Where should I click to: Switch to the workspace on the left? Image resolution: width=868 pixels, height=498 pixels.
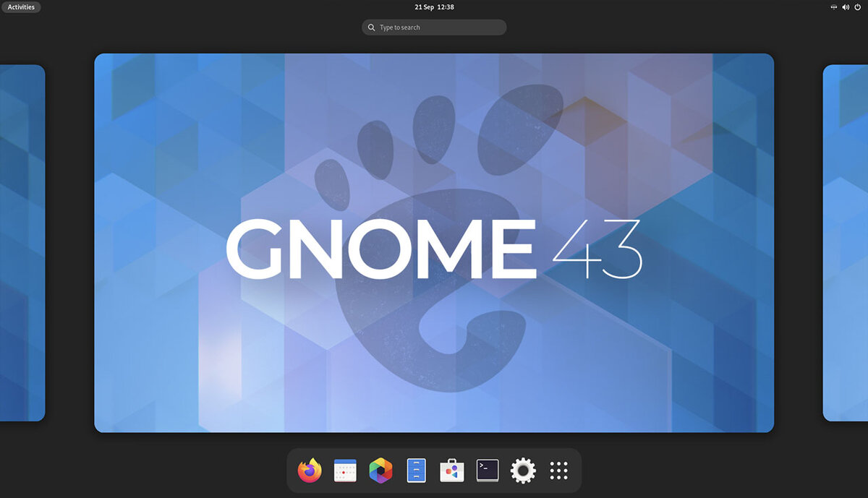22,243
